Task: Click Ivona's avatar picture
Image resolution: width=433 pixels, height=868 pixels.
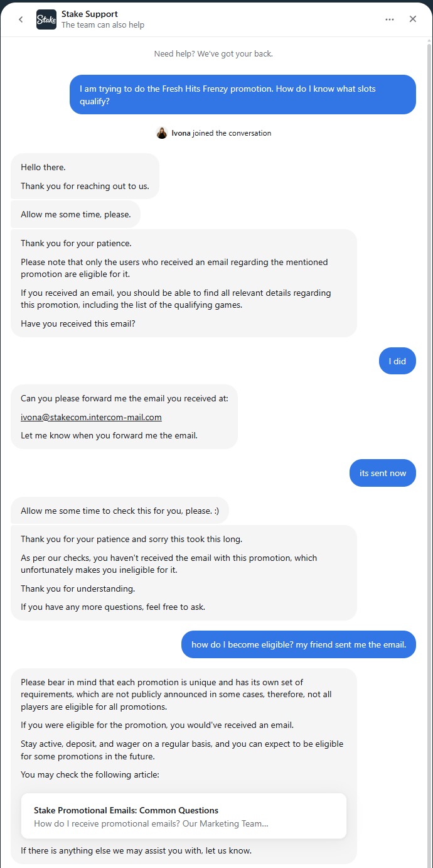Action: 162,133
